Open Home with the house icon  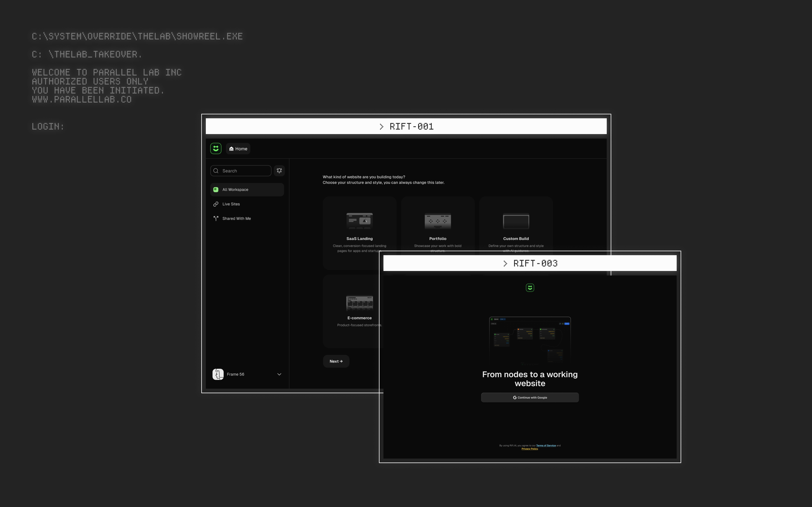pyautogui.click(x=231, y=148)
